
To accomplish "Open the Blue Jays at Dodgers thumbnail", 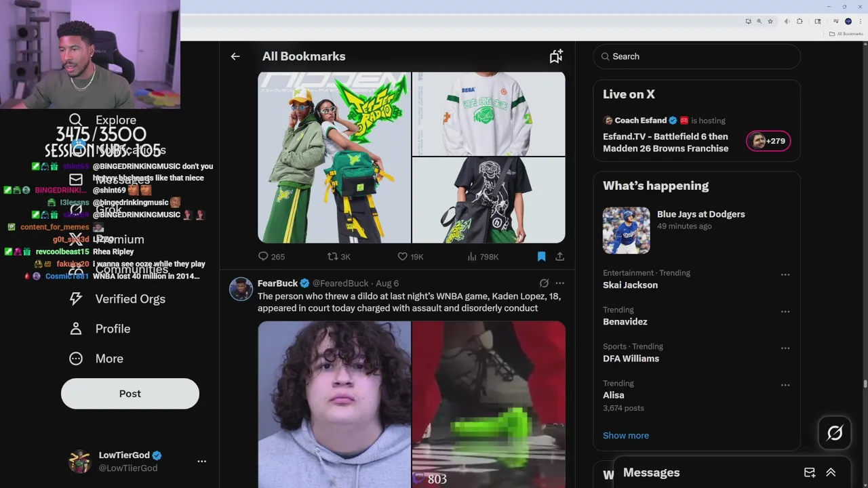I will [626, 230].
